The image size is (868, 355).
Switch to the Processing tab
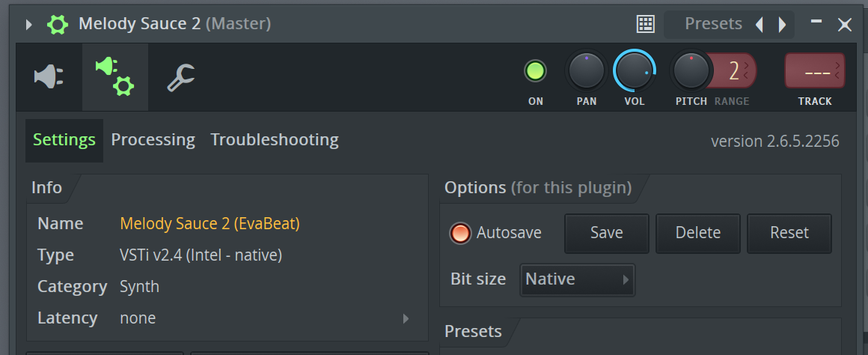pos(153,140)
